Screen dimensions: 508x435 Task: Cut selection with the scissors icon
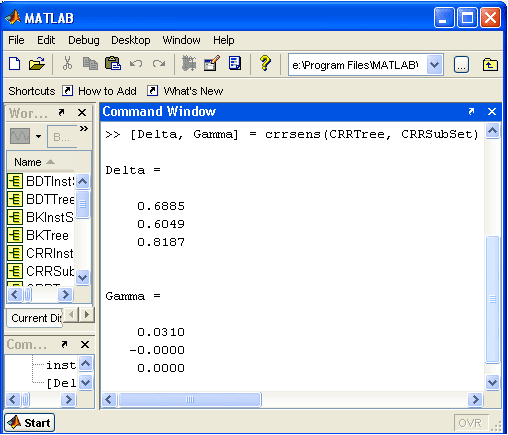(x=67, y=63)
